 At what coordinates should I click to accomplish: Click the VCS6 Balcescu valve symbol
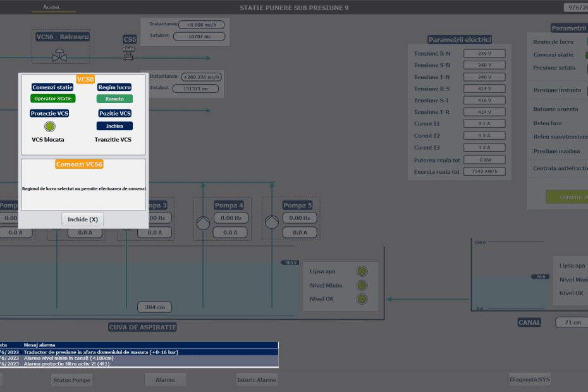[x=59, y=56]
